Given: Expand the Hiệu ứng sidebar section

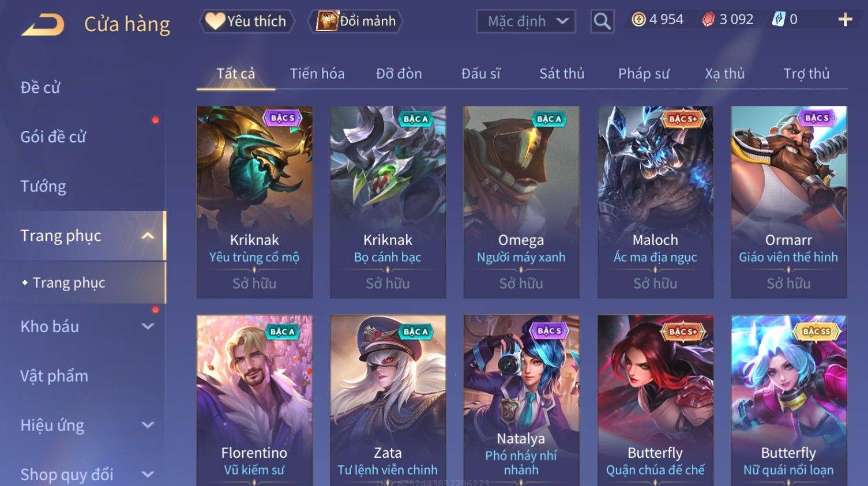Looking at the screenshot, I should point(148,425).
